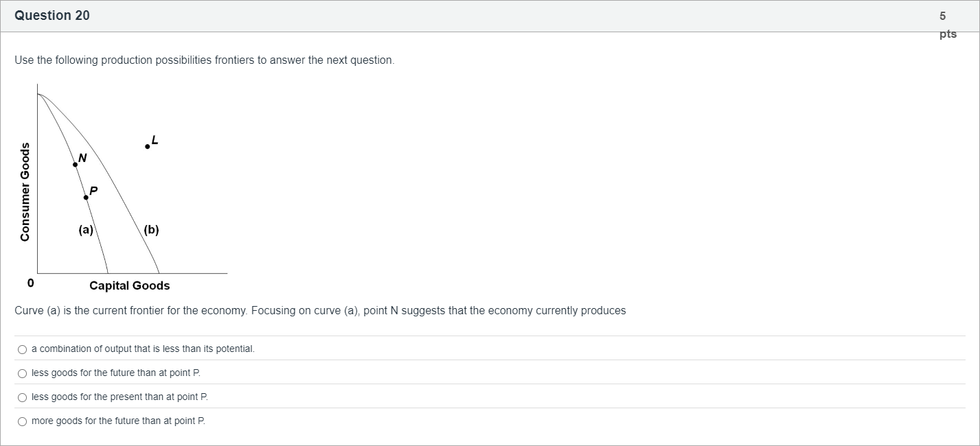Click the origin '0' label of the graph
The image size is (980, 446).
point(30,283)
